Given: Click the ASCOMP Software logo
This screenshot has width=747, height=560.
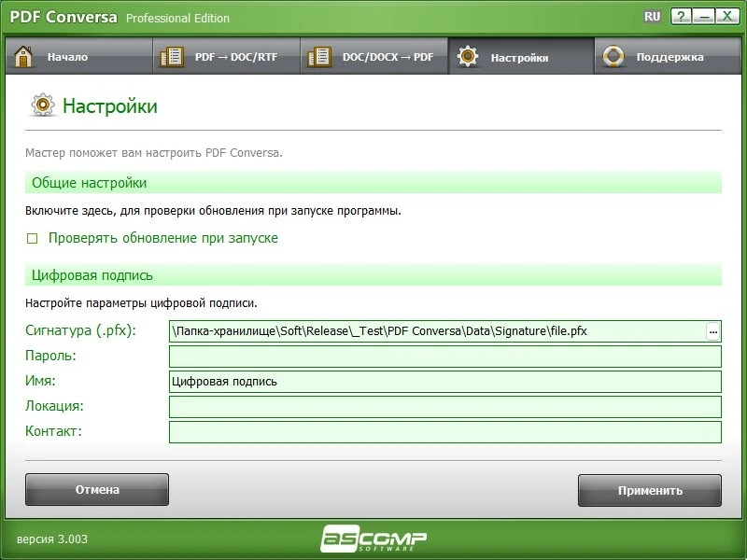Looking at the screenshot, I should pos(373,539).
